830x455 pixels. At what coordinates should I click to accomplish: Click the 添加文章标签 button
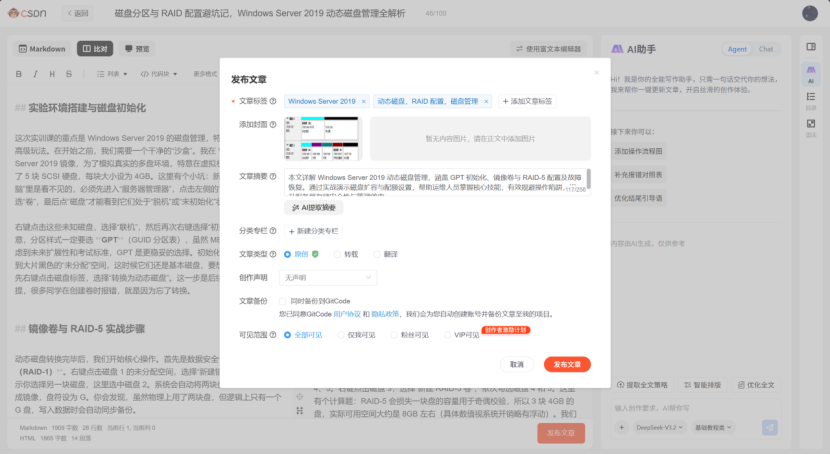pyautogui.click(x=527, y=101)
